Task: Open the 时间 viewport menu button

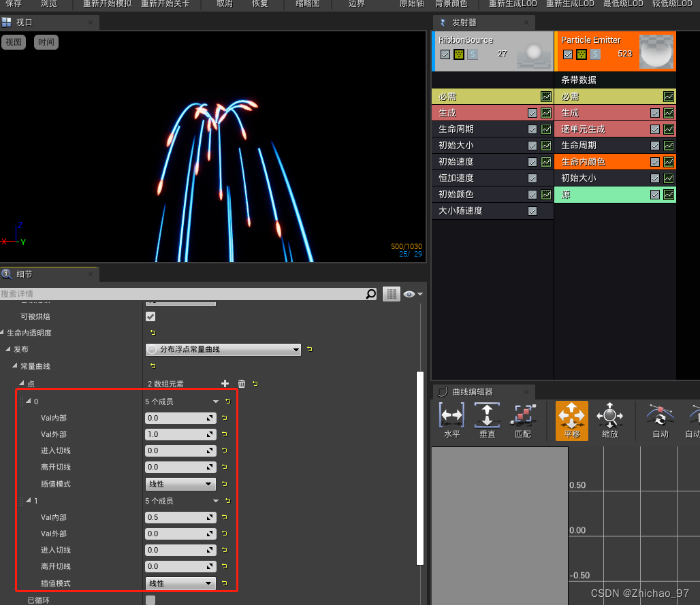Action: click(x=46, y=42)
